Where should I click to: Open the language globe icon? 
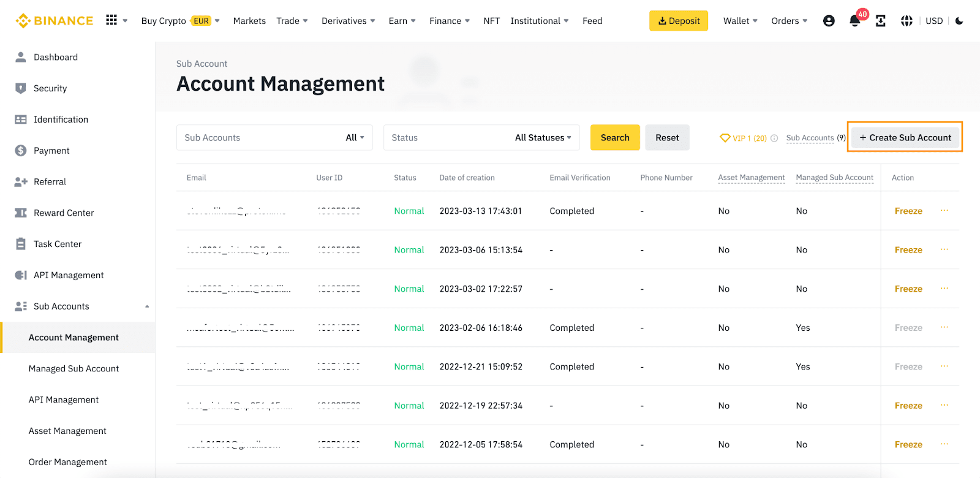point(907,21)
